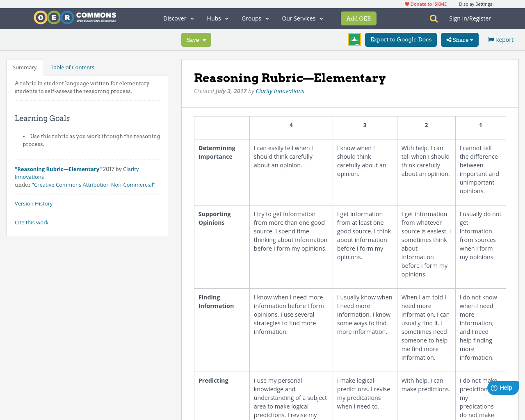The image size is (525, 420).
Task: Open Version History
Action: point(34,203)
